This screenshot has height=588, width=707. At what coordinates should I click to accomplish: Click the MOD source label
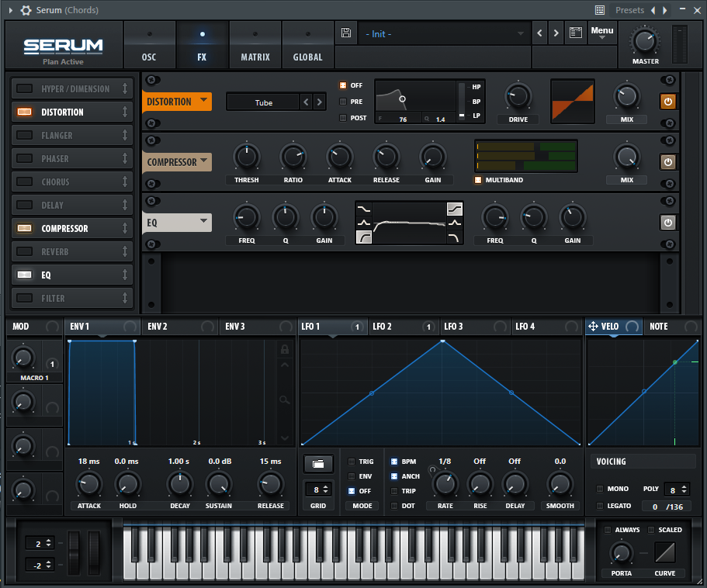tap(21, 327)
